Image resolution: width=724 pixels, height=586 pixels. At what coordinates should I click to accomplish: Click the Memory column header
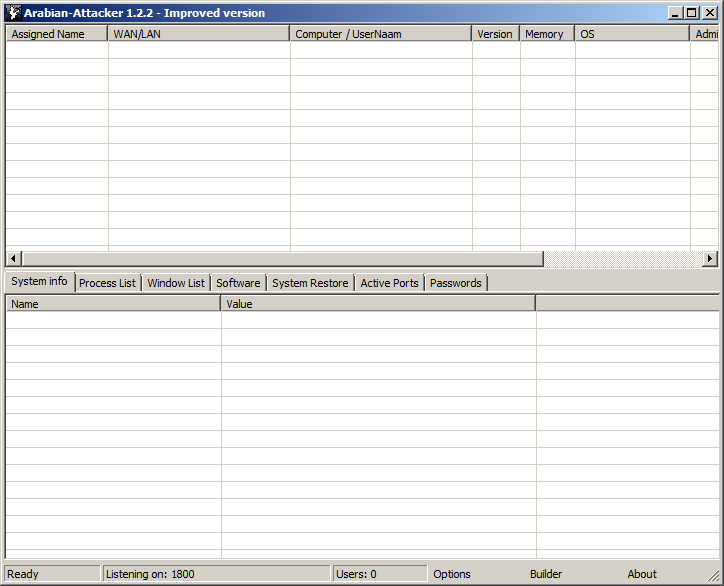click(x=546, y=34)
